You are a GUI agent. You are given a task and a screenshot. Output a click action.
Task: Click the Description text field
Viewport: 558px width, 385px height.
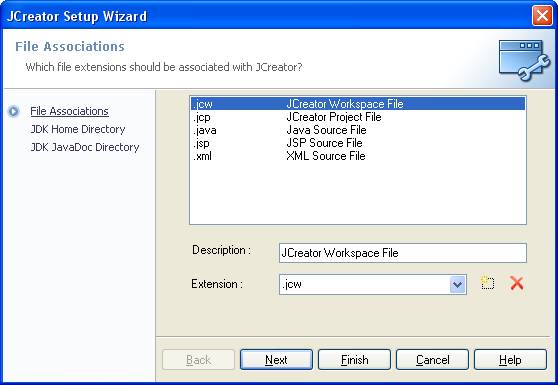pos(402,253)
